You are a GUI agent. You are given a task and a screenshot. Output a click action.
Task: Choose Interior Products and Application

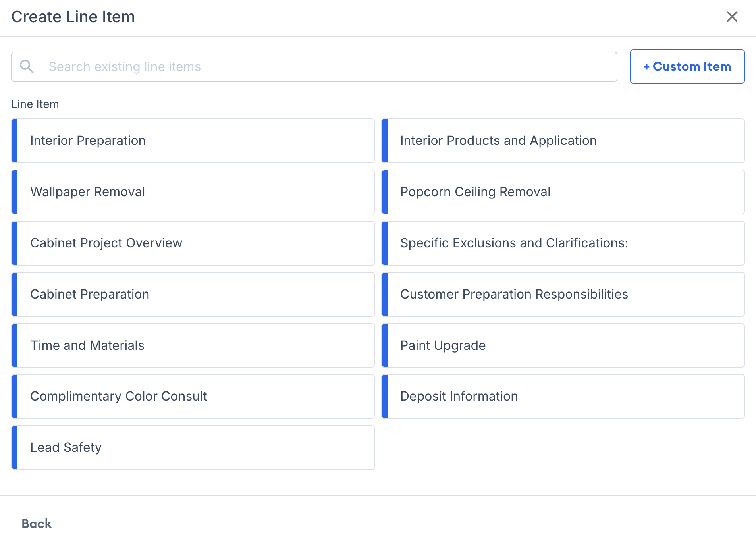pos(563,141)
